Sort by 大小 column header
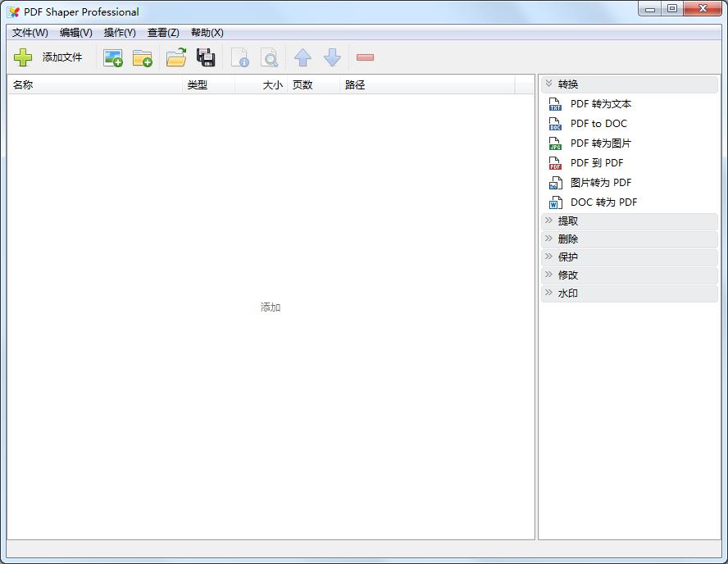Viewport: 728px width, 564px height. click(261, 85)
